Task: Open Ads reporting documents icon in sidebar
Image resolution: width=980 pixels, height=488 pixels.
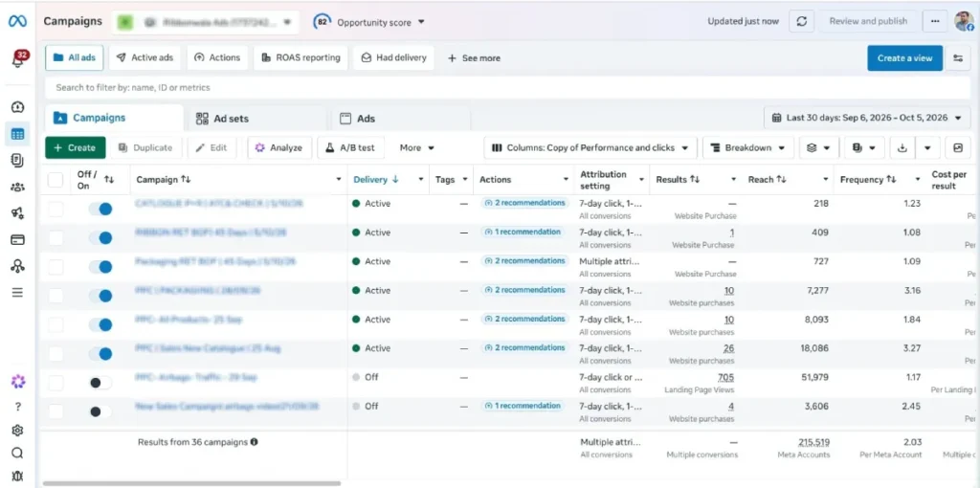Action: (x=17, y=161)
